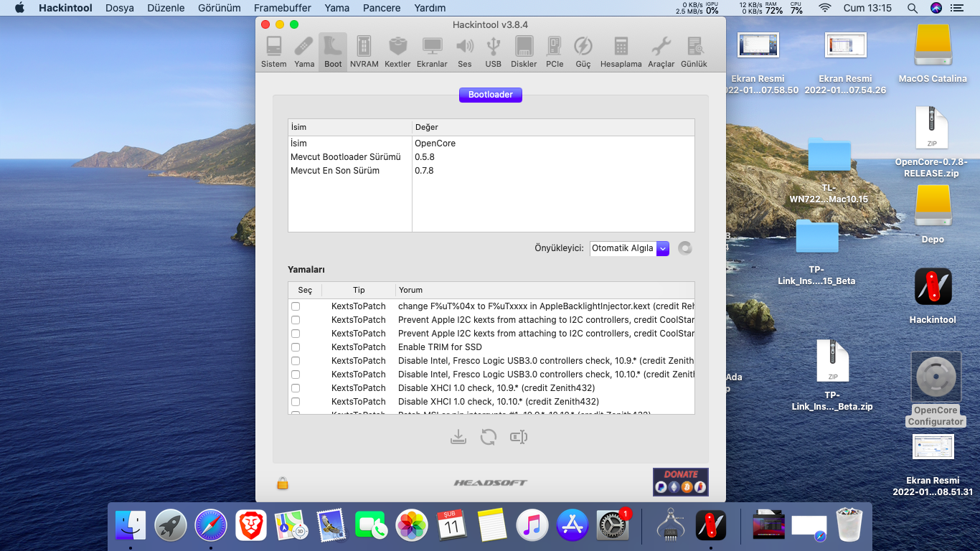This screenshot has width=980, height=551.
Task: Click the Hesaplama calculator icon
Action: (x=621, y=52)
